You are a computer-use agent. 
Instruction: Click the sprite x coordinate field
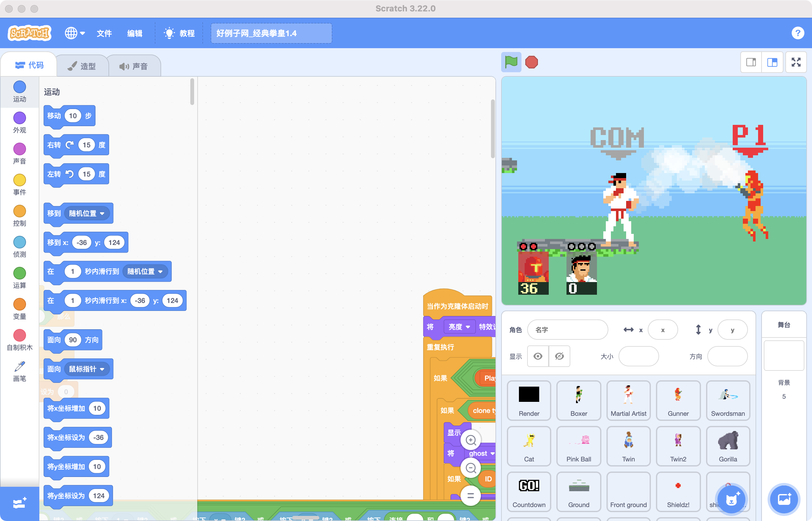[663, 330]
